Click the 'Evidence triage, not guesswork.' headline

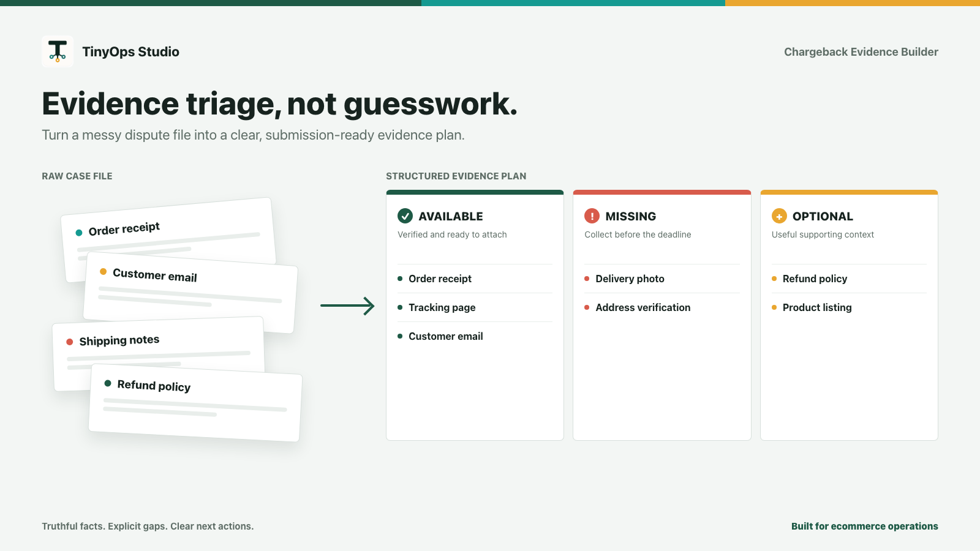280,103
